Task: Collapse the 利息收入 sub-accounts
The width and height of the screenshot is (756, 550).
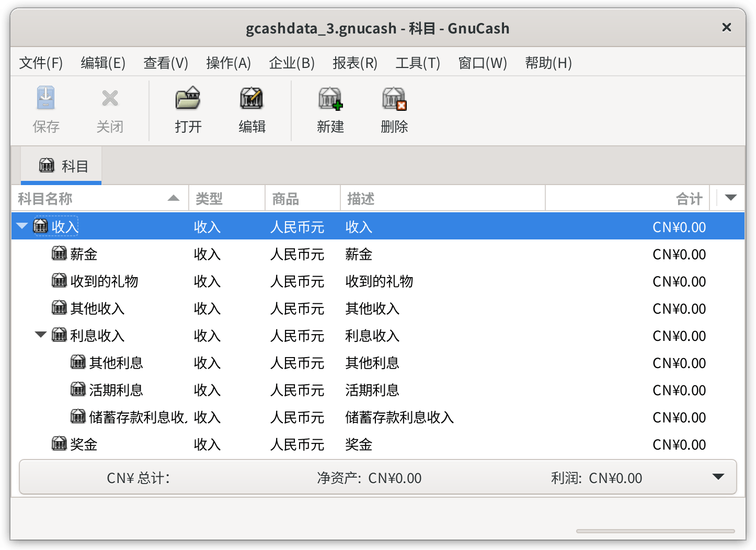Action: [x=41, y=335]
